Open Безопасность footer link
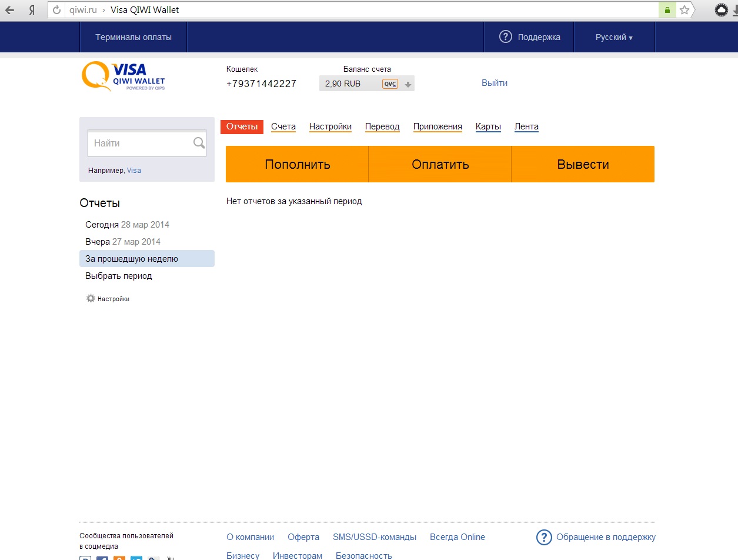Viewport: 738px width, 560px height. click(364, 555)
